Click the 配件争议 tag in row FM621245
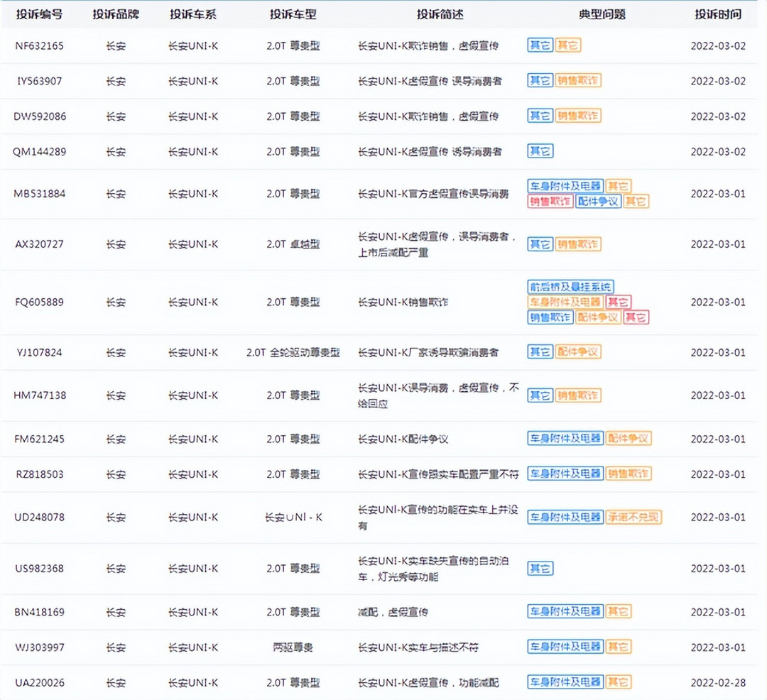The image size is (767, 700). (x=628, y=438)
